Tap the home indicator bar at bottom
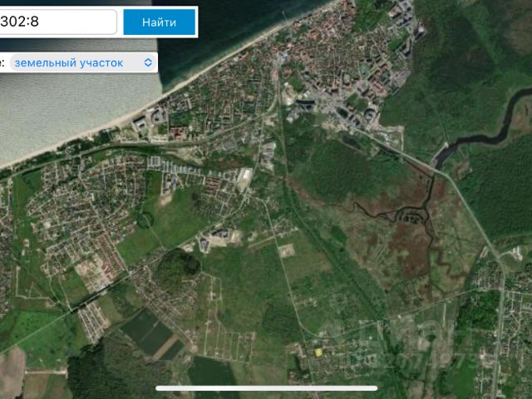The height and width of the screenshot is (399, 532). coord(266,388)
